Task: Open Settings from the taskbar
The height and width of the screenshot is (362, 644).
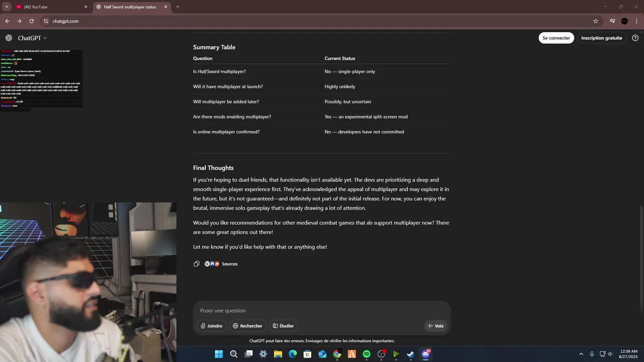Action: click(263, 354)
